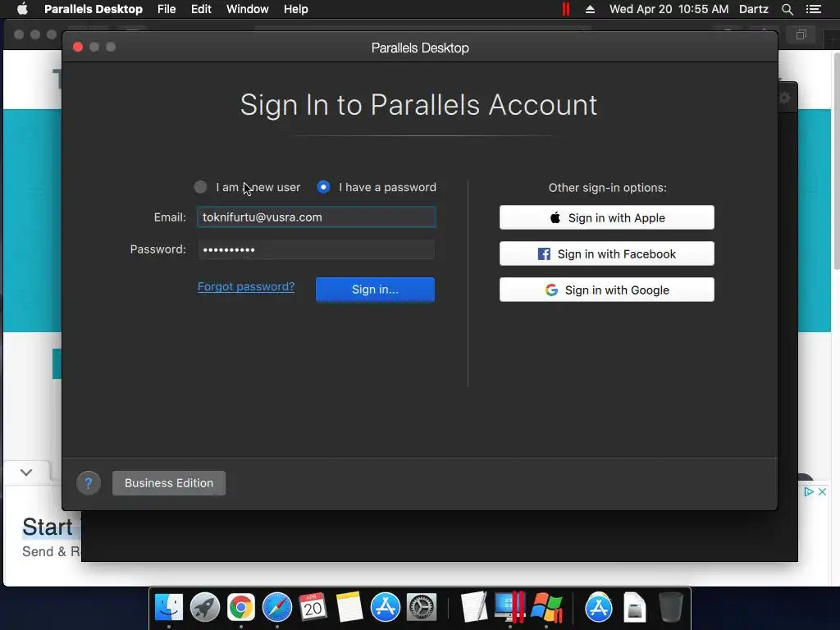The height and width of the screenshot is (630, 840).
Task: Choose Sign in with Google
Action: tap(606, 290)
